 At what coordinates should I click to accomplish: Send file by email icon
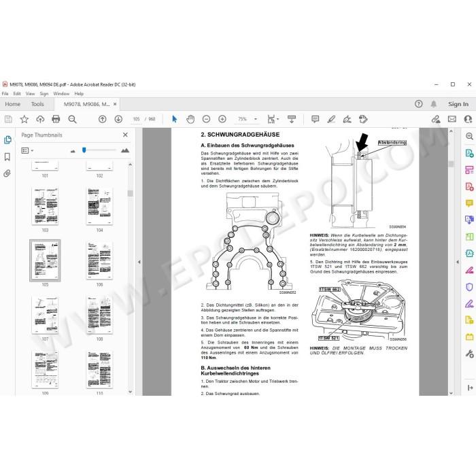[452, 119]
